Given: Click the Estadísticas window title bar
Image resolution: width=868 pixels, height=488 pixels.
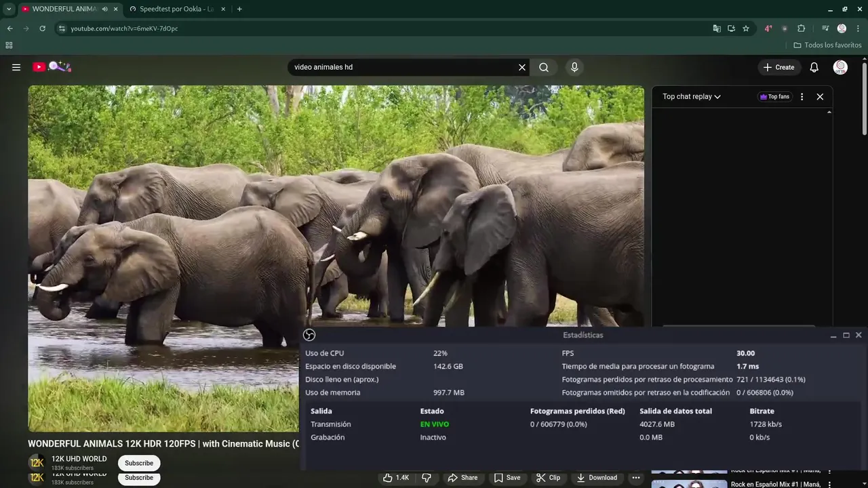Looking at the screenshot, I should pos(583,335).
